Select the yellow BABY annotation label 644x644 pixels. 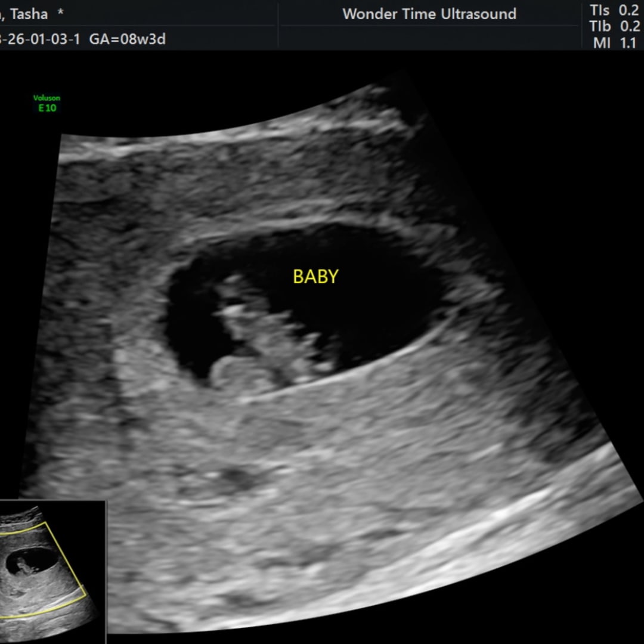pyautogui.click(x=315, y=277)
